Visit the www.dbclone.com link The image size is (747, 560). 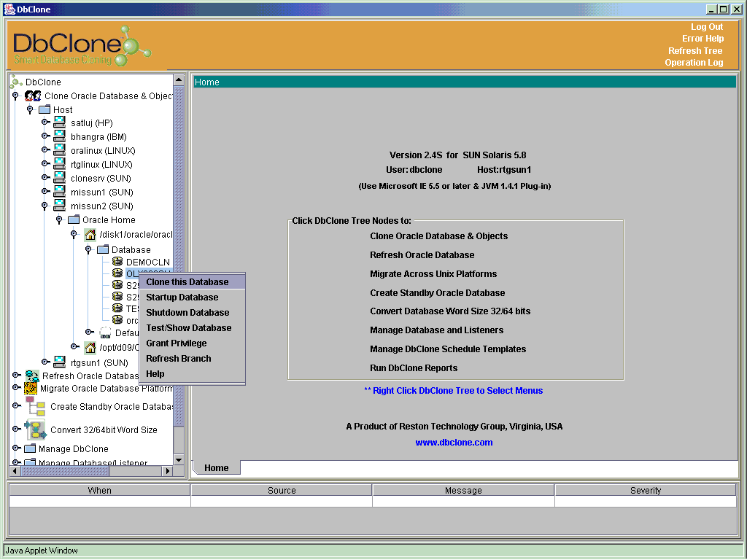tap(454, 443)
